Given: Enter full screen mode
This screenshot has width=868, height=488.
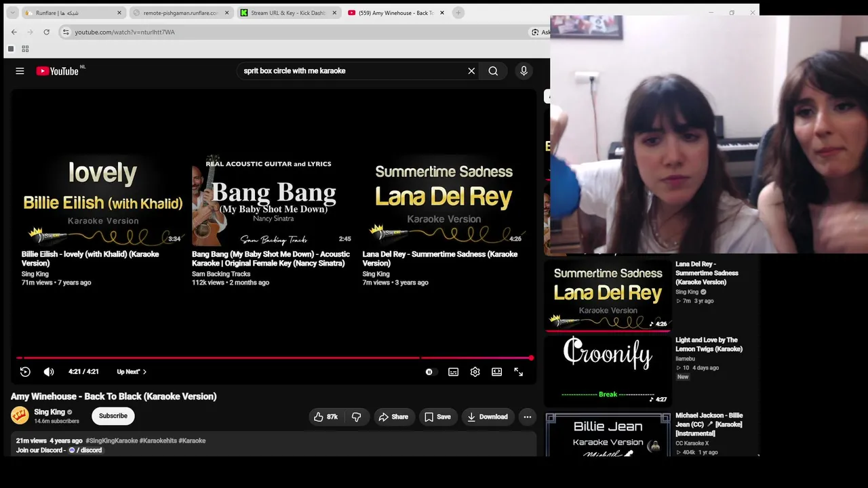Looking at the screenshot, I should [x=519, y=372].
